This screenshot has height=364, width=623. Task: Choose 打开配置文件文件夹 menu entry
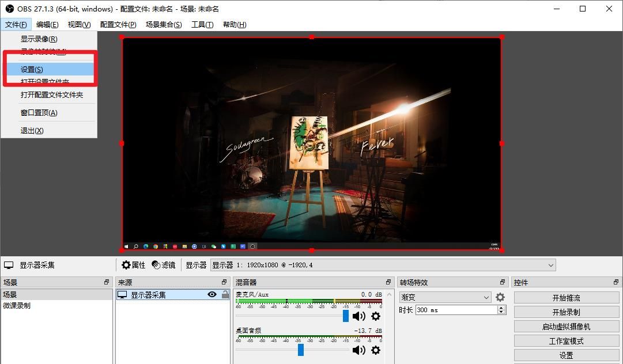49,95
